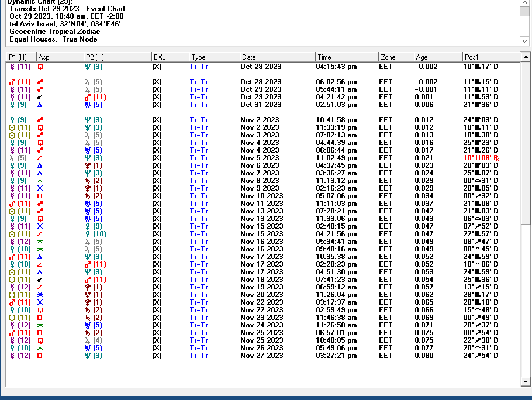Click Jupiter glyph in Nov 5 11:02:49 pm row
The height and width of the screenshot is (400, 532).
[x=12, y=158]
